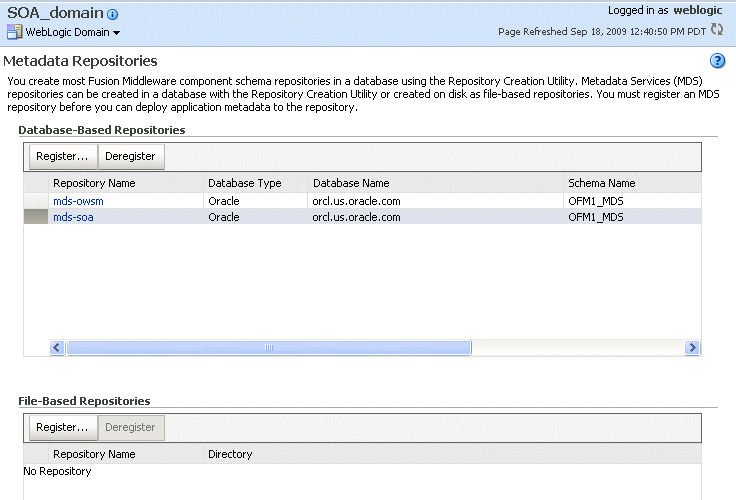Click Register under Database-Based Repositories

coord(63,156)
